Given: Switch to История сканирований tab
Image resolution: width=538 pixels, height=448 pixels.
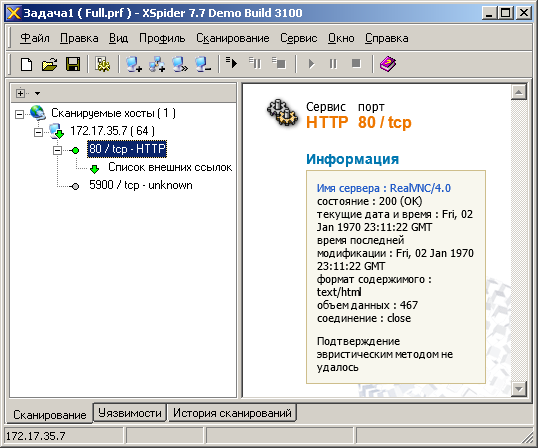Looking at the screenshot, I should pos(232,413).
